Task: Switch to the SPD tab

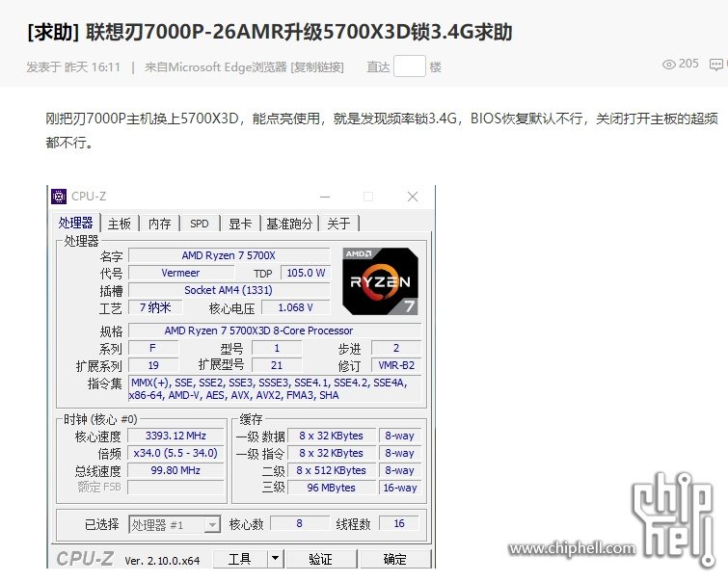Action: [x=200, y=224]
